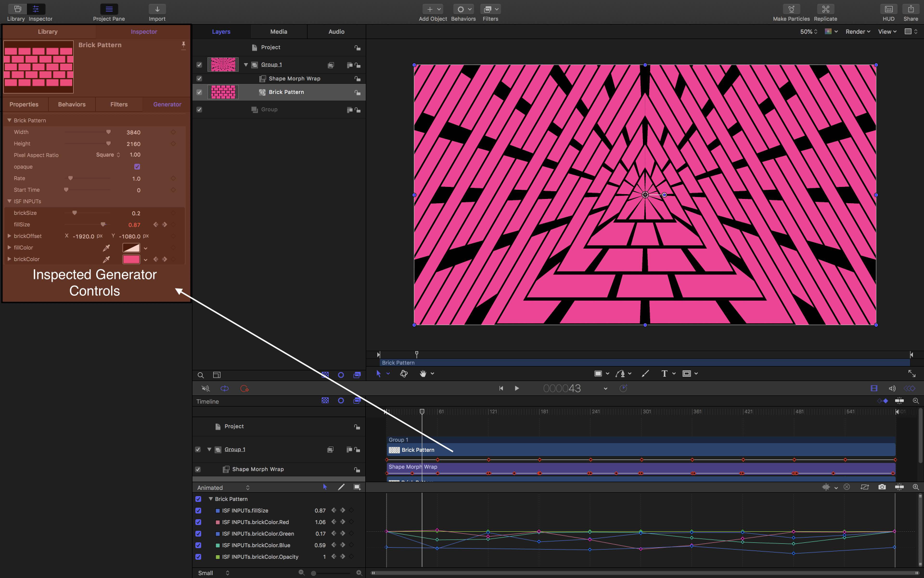This screenshot has height=578, width=924.
Task: Select the Bezier pen tool
Action: [x=620, y=374]
